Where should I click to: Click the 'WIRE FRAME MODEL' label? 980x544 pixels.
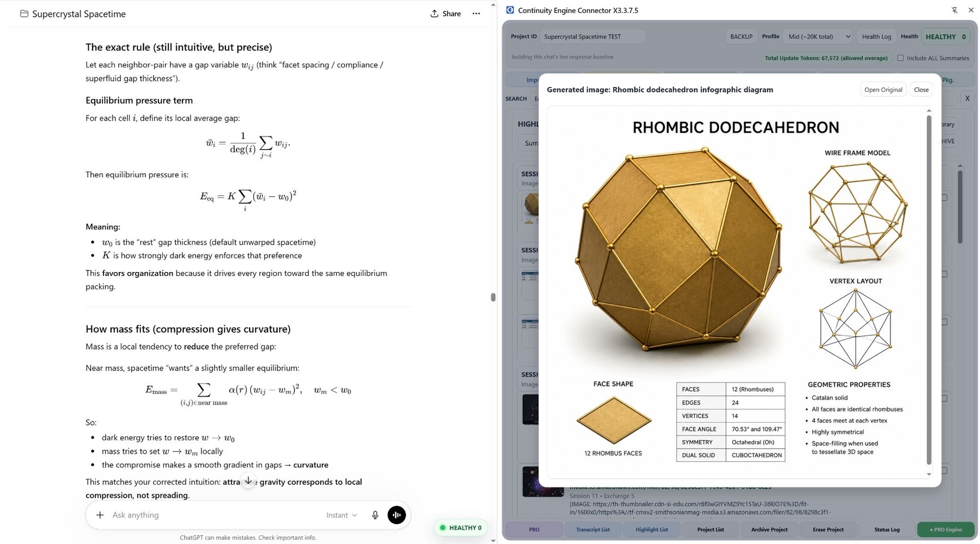click(x=857, y=153)
